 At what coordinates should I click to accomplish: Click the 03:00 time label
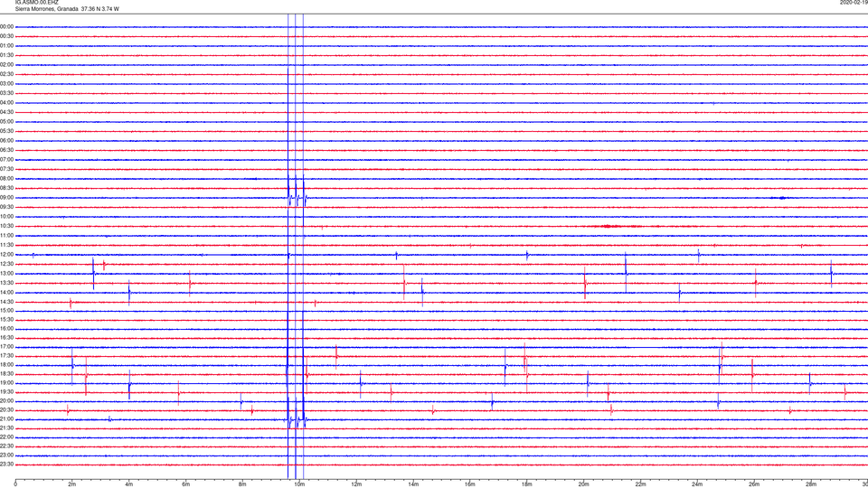point(6,84)
